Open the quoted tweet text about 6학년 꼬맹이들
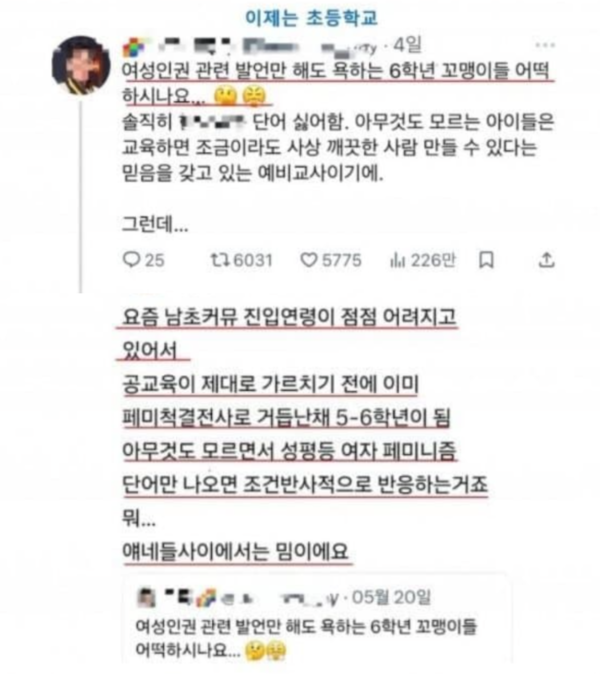The width and height of the screenshot is (600, 688). [x=306, y=638]
